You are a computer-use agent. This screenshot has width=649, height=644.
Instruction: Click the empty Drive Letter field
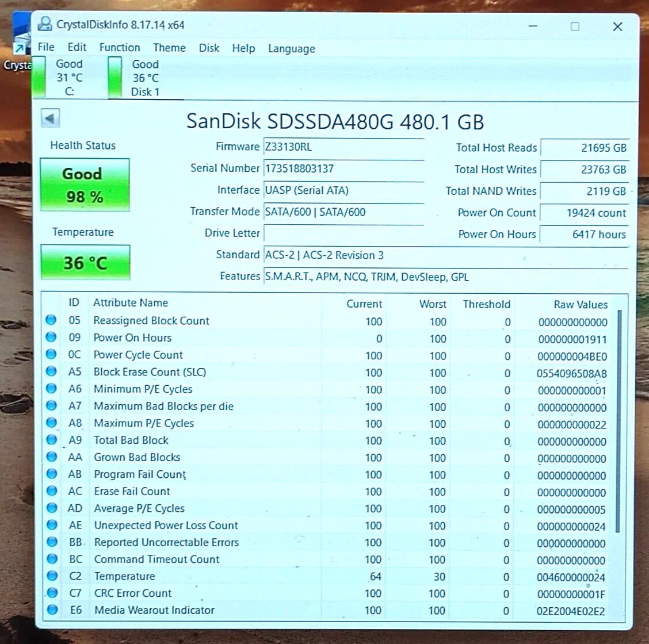343,233
